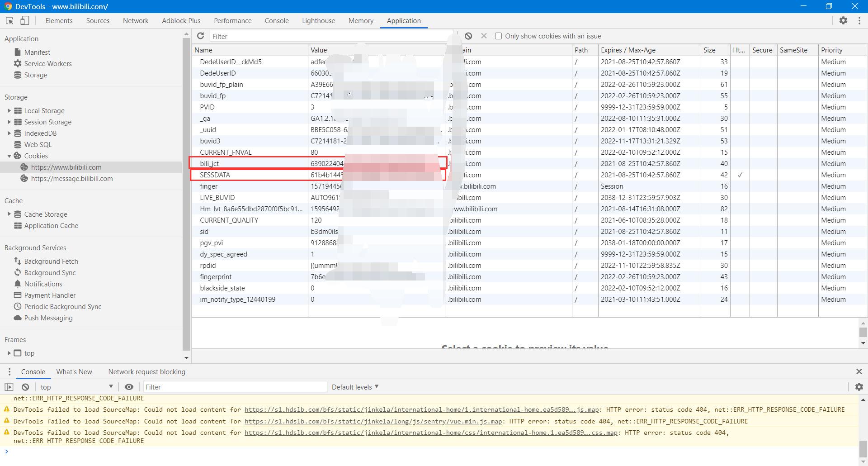Expand the Local Storage tree node
Viewport: 868px width, 466px height.
pyautogui.click(x=9, y=110)
